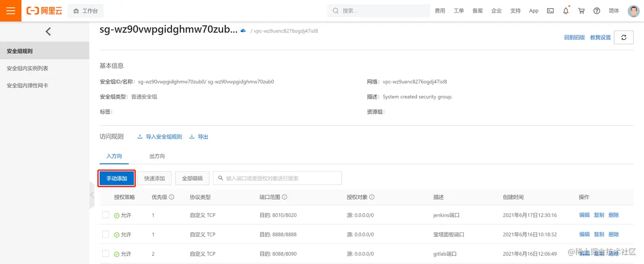This screenshot has width=644, height=264.
Task: Click 编辑 for the 宝塔面板端口 rule
Action: 584,234
